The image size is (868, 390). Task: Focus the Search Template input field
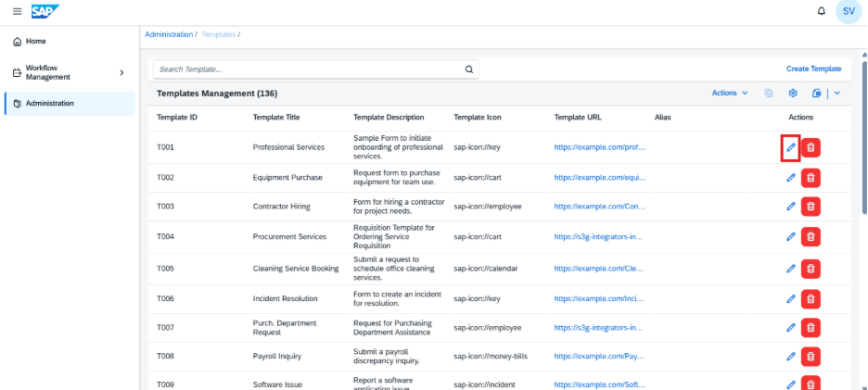pos(308,69)
